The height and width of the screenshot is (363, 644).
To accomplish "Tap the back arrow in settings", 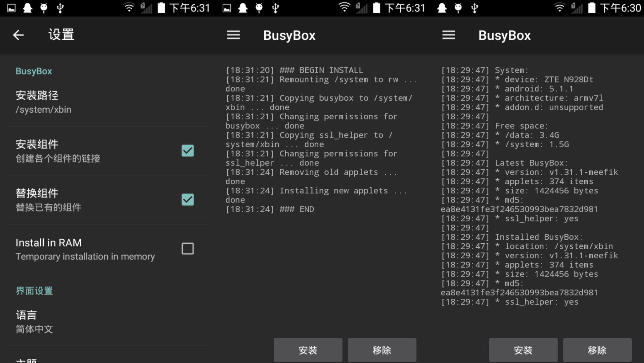I will coord(18,35).
